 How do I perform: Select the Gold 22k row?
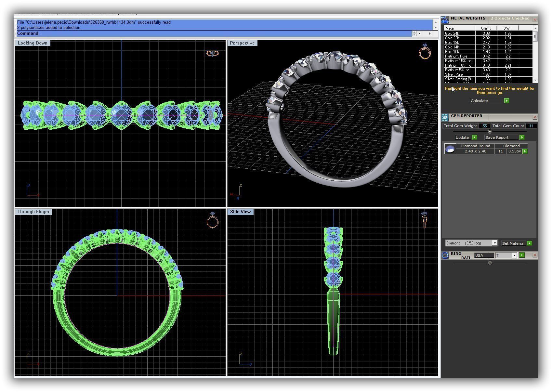(x=488, y=38)
